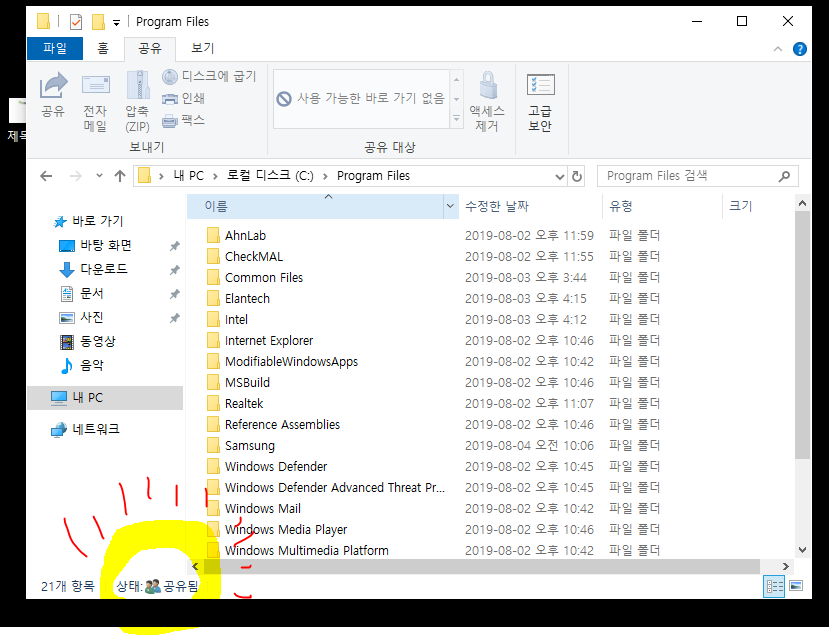
Task: Expand address bar history dropdown
Action: tap(560, 177)
